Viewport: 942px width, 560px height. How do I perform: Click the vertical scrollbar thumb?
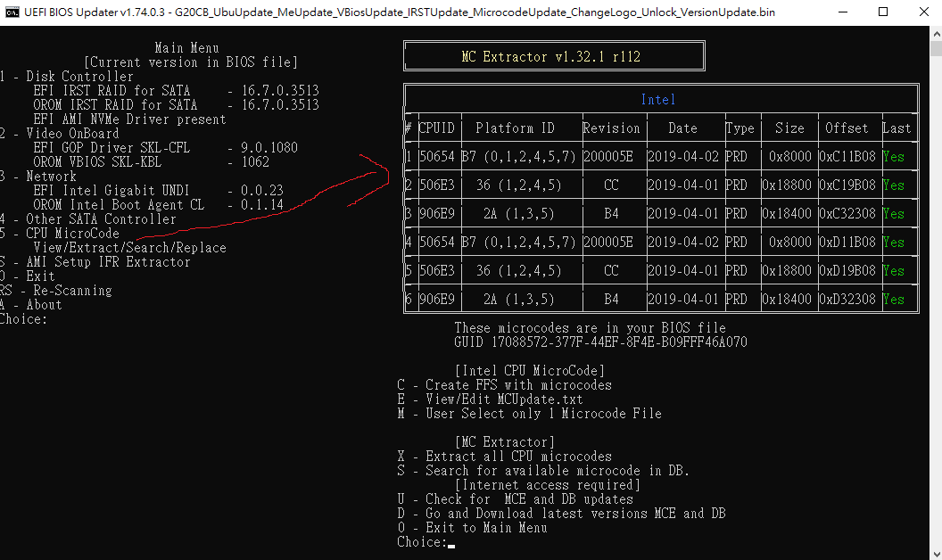click(936, 47)
